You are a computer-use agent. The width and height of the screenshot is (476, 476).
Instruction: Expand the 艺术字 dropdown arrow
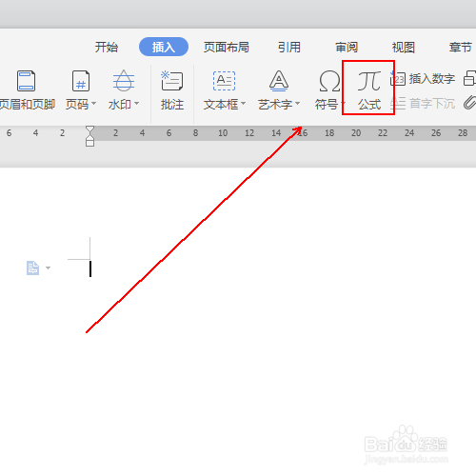(x=297, y=104)
